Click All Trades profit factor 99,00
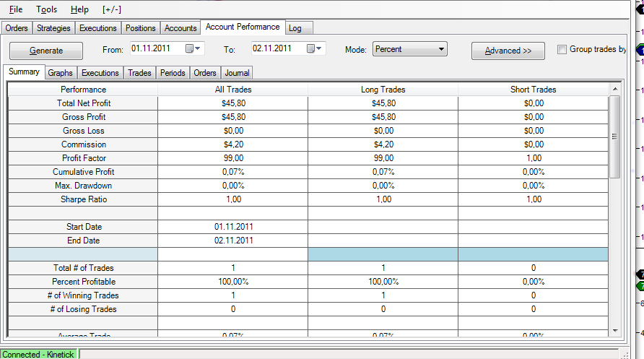 click(x=233, y=158)
